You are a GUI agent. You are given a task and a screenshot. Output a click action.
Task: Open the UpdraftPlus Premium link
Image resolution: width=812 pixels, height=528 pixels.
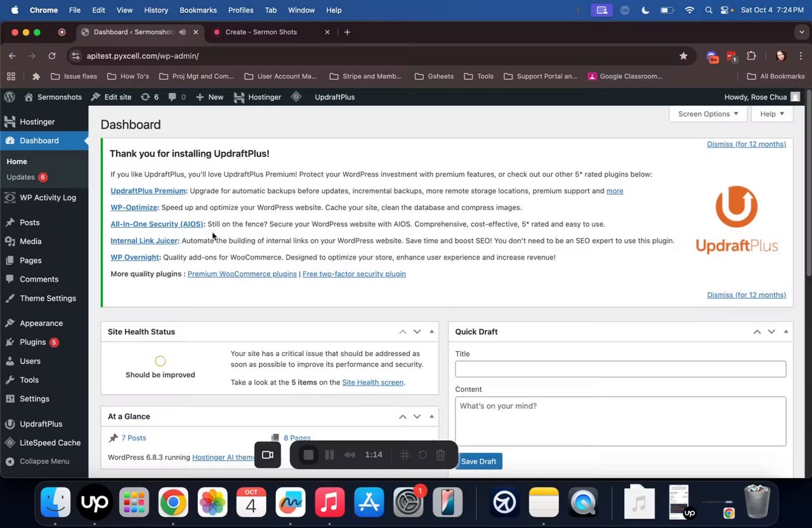(x=148, y=191)
